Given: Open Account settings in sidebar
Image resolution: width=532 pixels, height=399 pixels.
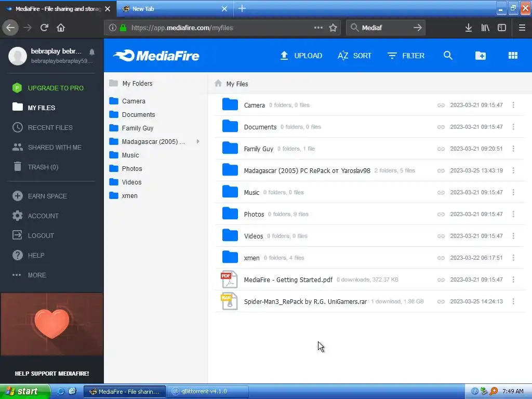Looking at the screenshot, I should 35,216.
